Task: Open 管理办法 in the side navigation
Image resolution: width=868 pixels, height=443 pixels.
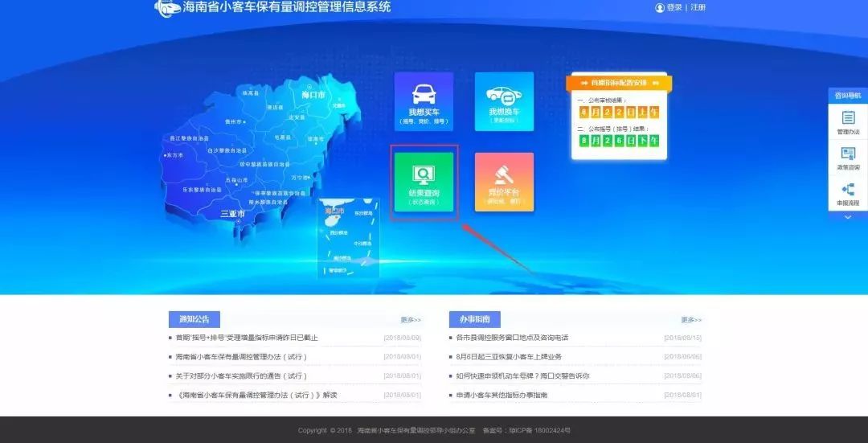Action: (x=848, y=122)
